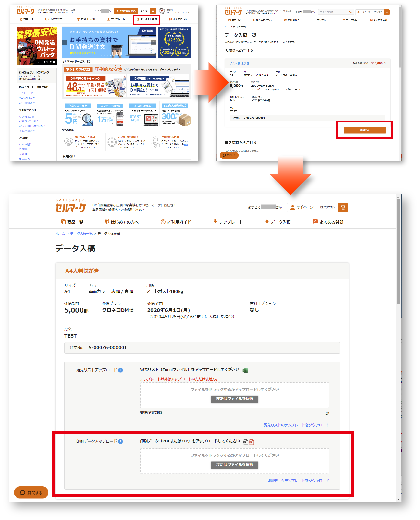Click 角2封筒 link in homepage sidebar
420x520 pixels.
(x=23, y=149)
